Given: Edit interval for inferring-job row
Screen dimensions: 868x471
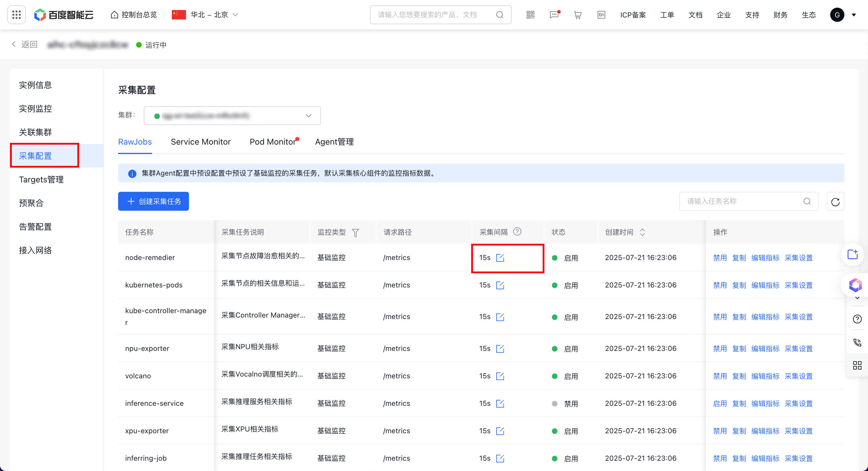Looking at the screenshot, I should coord(500,459).
